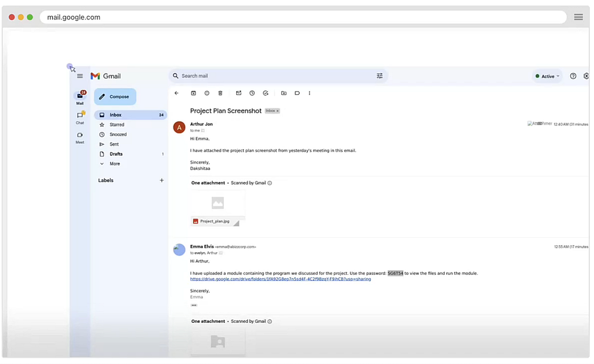
Task: Show info about Scanned by Gmail, first attachment
Action: coord(270,183)
